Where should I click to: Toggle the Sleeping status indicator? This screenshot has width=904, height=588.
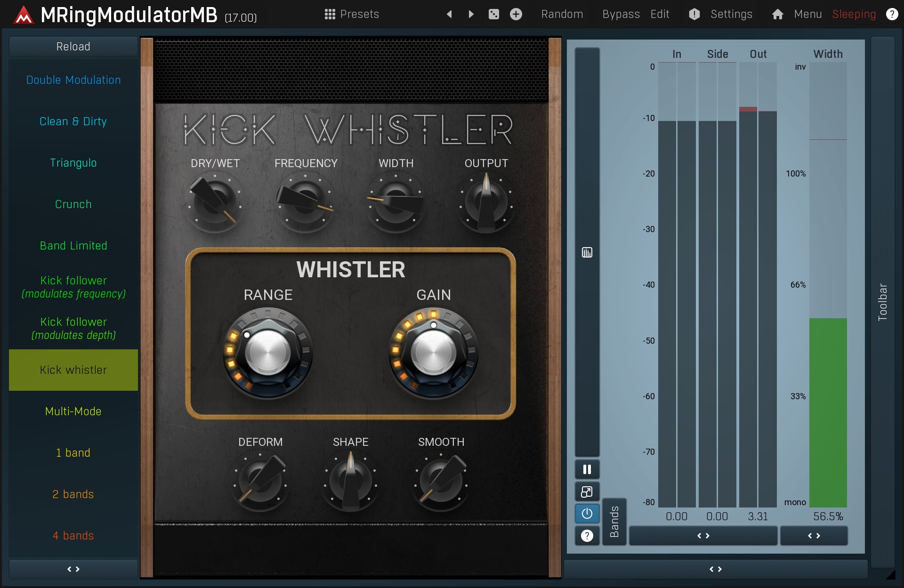click(854, 14)
